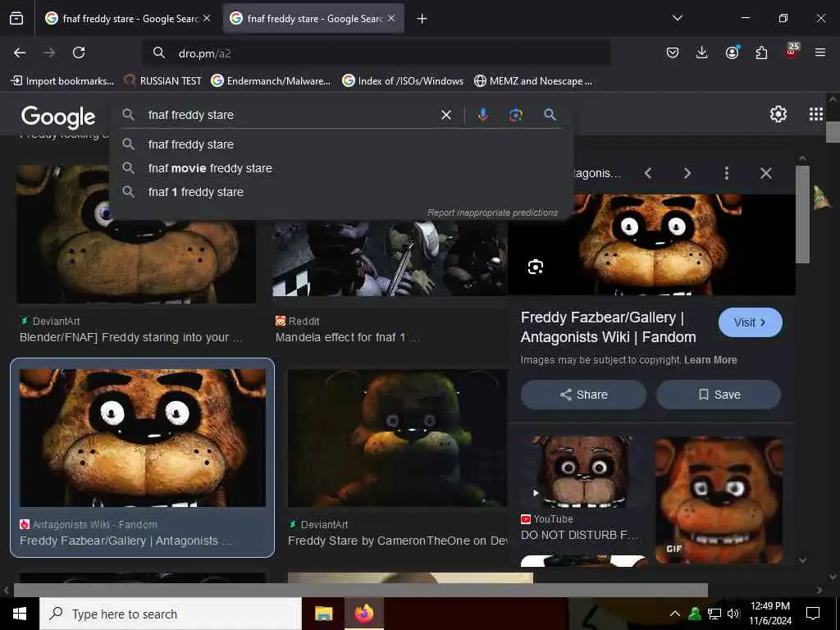840x630 pixels.
Task: Open MEMZ and Noescape bookmark
Action: coord(533,81)
